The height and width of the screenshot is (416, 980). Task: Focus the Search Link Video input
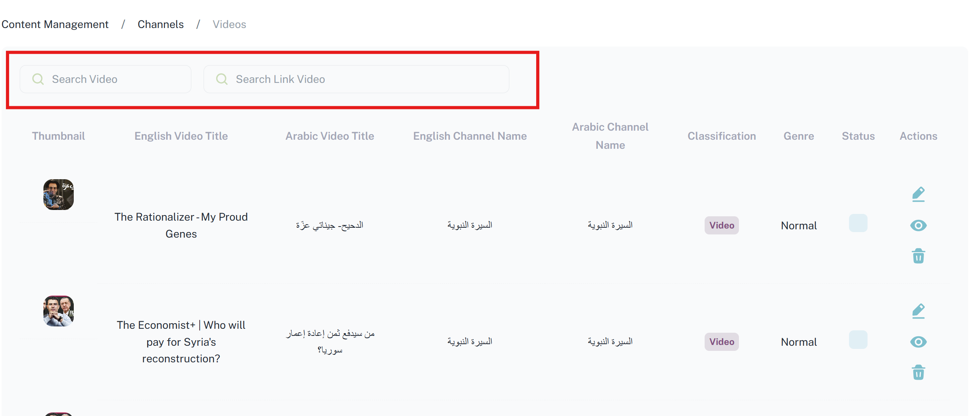tap(363, 79)
